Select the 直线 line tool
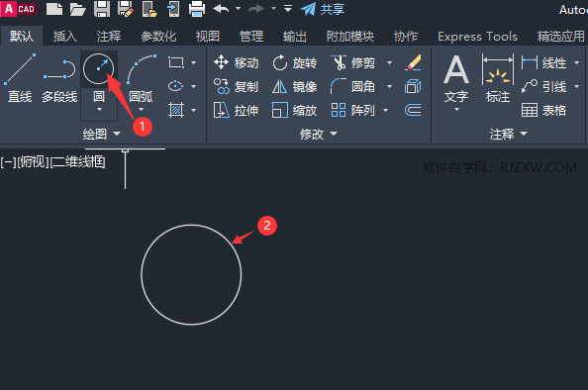This screenshot has width=588, height=390. coord(20,78)
